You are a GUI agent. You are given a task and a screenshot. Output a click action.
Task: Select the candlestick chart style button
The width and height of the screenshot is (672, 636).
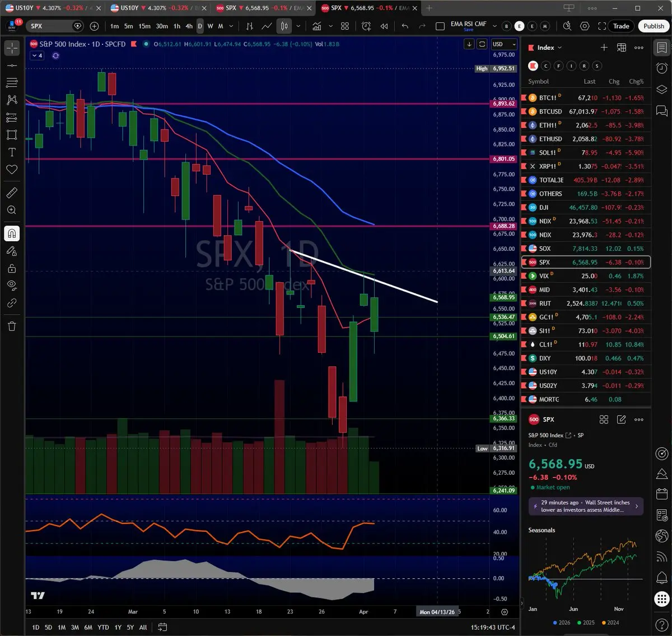pyautogui.click(x=284, y=26)
